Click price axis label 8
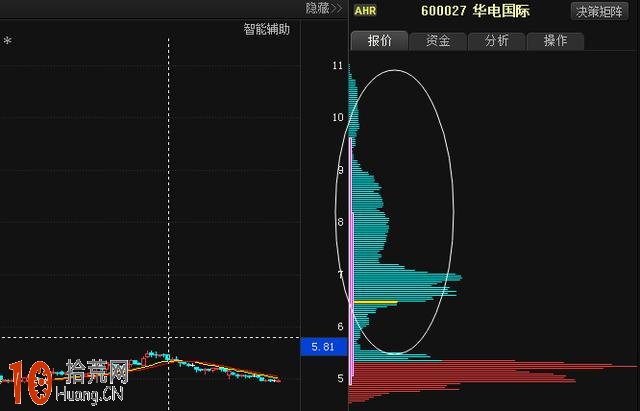 click(x=340, y=222)
